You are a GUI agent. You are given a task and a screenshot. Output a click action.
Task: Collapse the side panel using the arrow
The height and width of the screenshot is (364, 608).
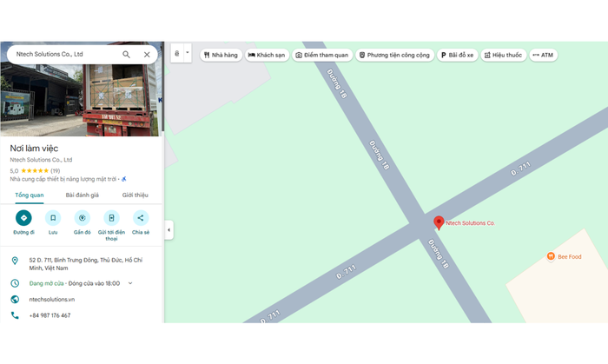(169, 230)
